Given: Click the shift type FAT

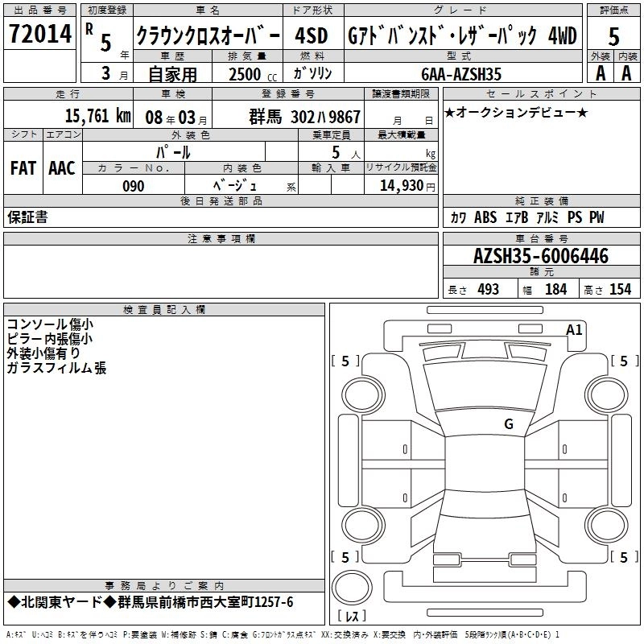Looking at the screenshot, I should 23,168.
